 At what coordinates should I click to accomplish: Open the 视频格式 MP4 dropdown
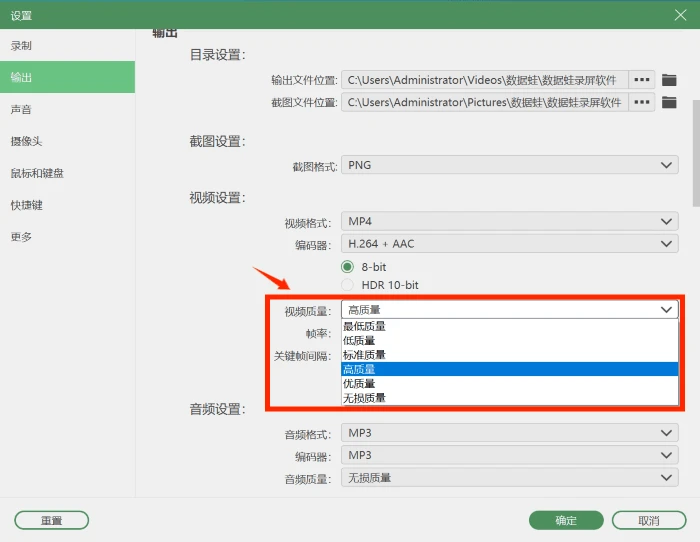510,221
